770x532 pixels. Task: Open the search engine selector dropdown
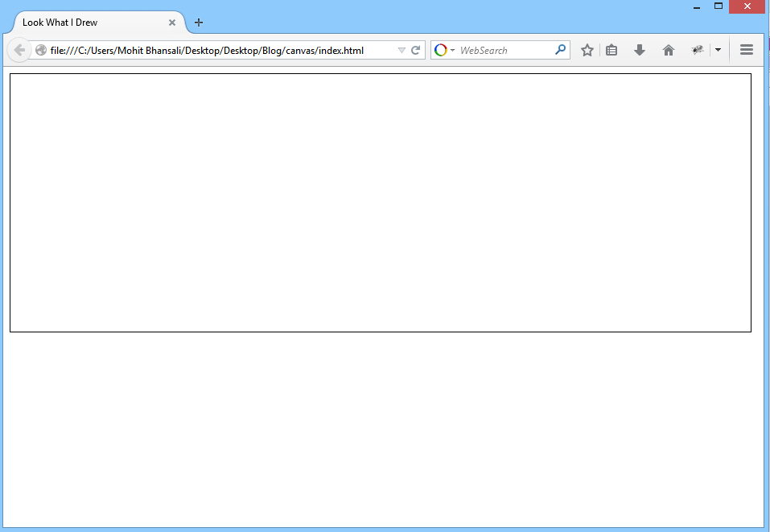click(444, 50)
